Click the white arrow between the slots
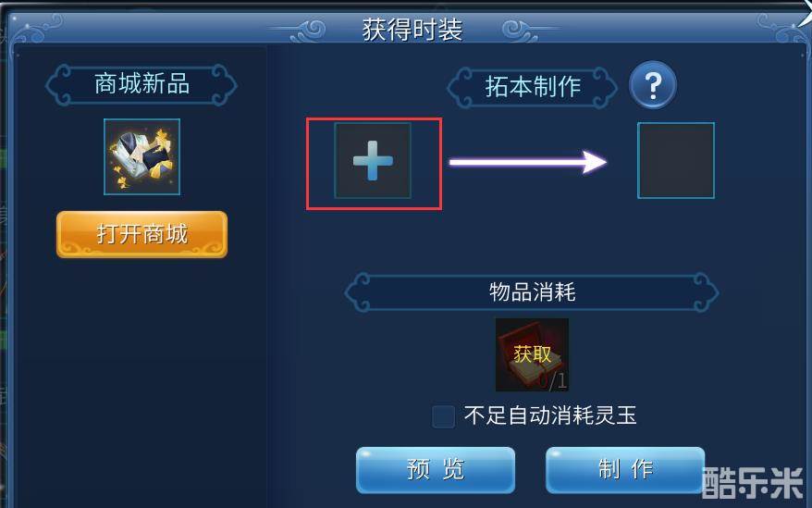The image size is (812, 508). tap(528, 162)
